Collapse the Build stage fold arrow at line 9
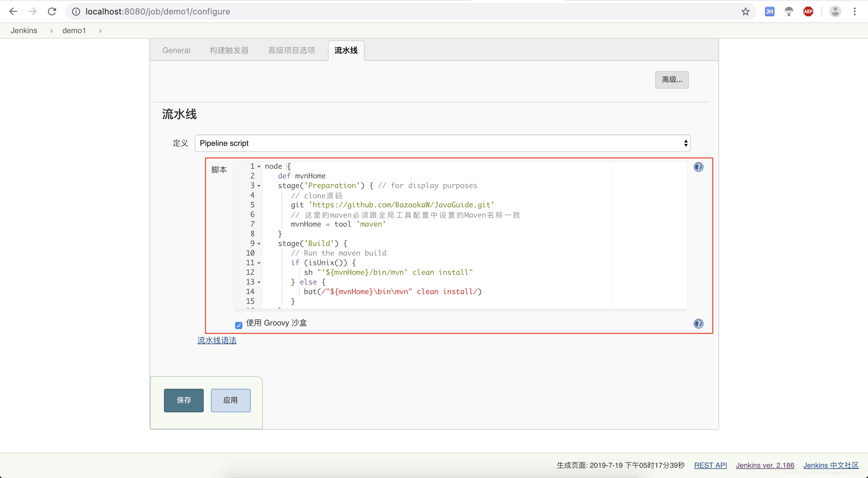 pyautogui.click(x=259, y=244)
